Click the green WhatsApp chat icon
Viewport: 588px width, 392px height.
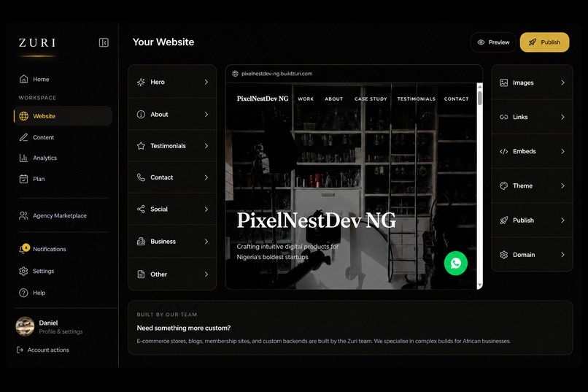pyautogui.click(x=456, y=263)
